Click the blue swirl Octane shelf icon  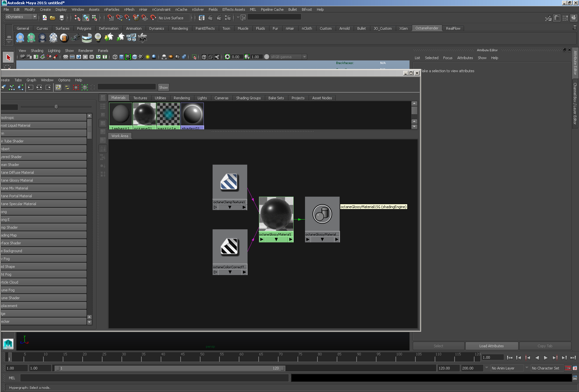point(20,38)
